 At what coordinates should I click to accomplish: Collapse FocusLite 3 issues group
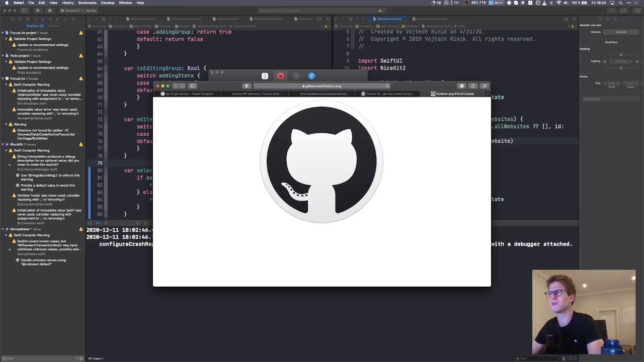click(x=3, y=78)
